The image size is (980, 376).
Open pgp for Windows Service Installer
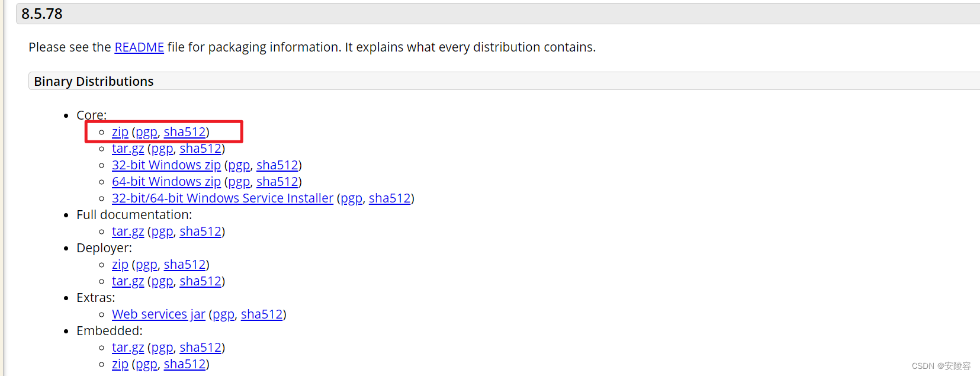click(x=352, y=198)
